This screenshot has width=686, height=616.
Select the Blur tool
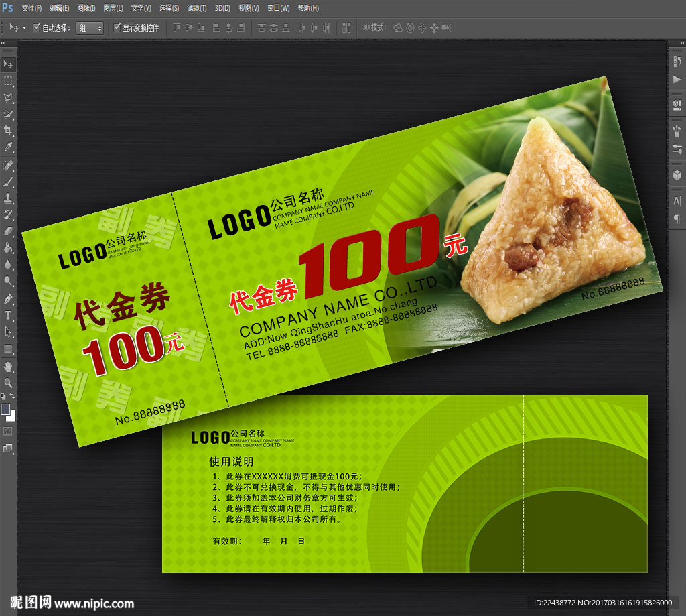pyautogui.click(x=8, y=265)
